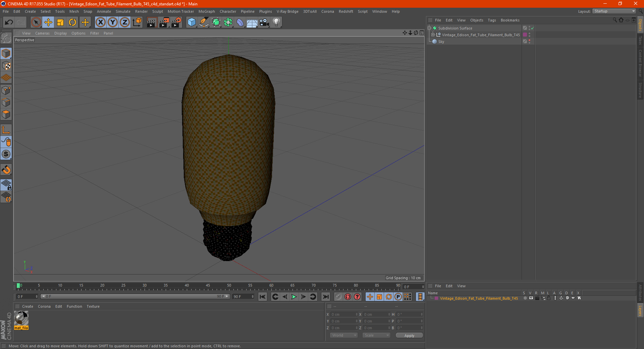The width and height of the screenshot is (644, 349).
Task: Open the deformer Bend icon
Action: (240, 22)
